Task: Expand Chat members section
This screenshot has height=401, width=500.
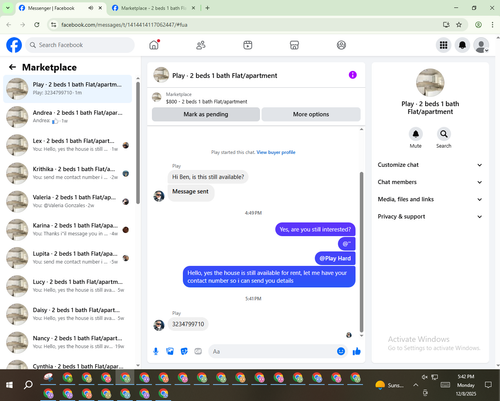Action: coord(430,182)
